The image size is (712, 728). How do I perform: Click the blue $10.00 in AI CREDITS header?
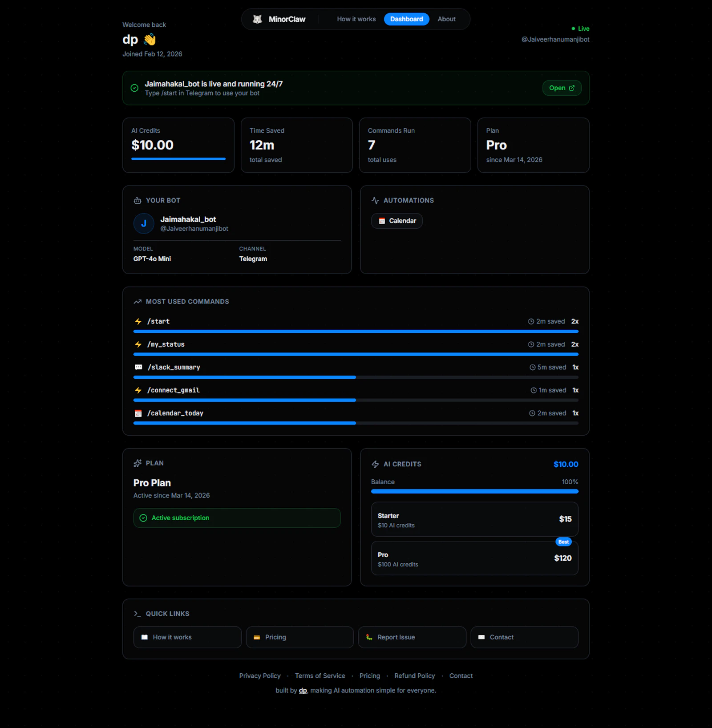[x=566, y=464]
